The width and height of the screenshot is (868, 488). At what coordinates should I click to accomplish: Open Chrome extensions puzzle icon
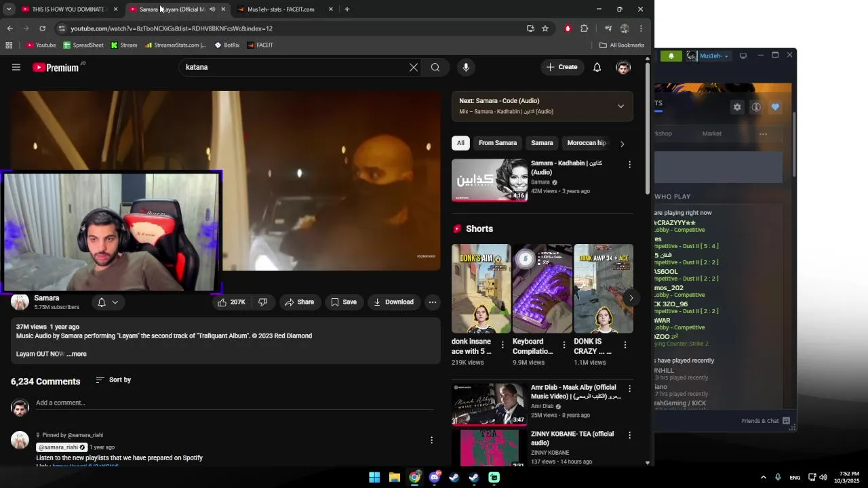click(585, 28)
